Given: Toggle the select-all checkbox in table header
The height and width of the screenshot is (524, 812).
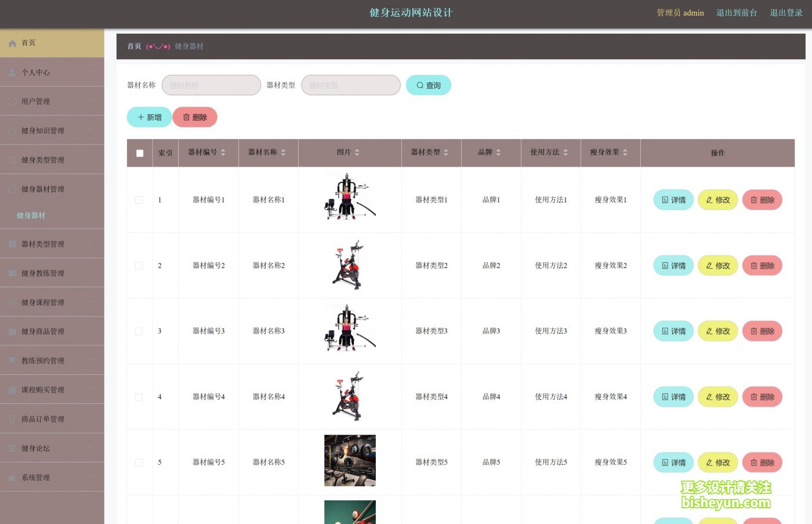Looking at the screenshot, I should [x=140, y=153].
